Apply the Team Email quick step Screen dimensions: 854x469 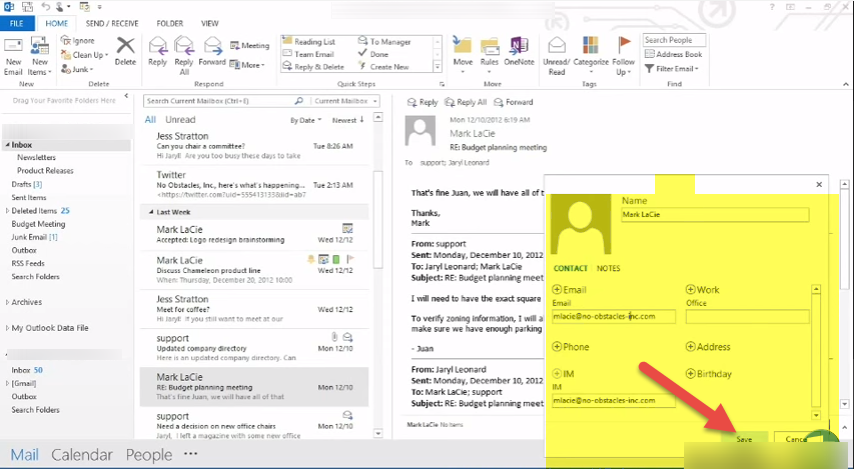click(x=309, y=54)
